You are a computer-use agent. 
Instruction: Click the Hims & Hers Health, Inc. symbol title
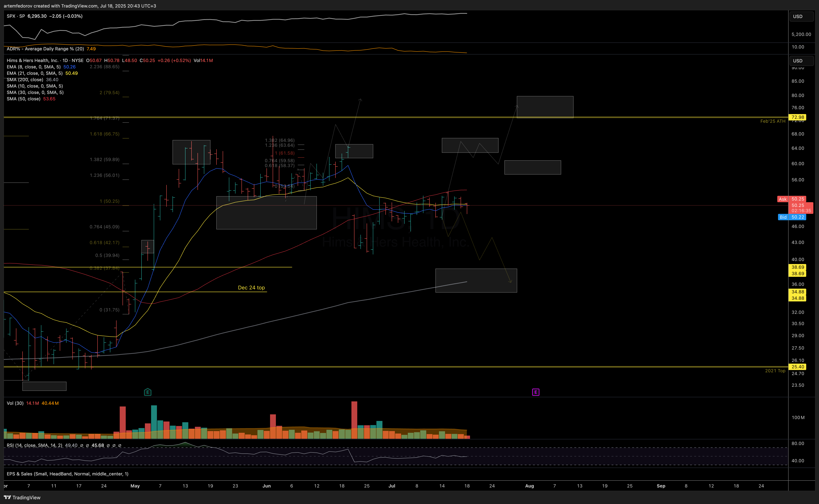point(33,60)
